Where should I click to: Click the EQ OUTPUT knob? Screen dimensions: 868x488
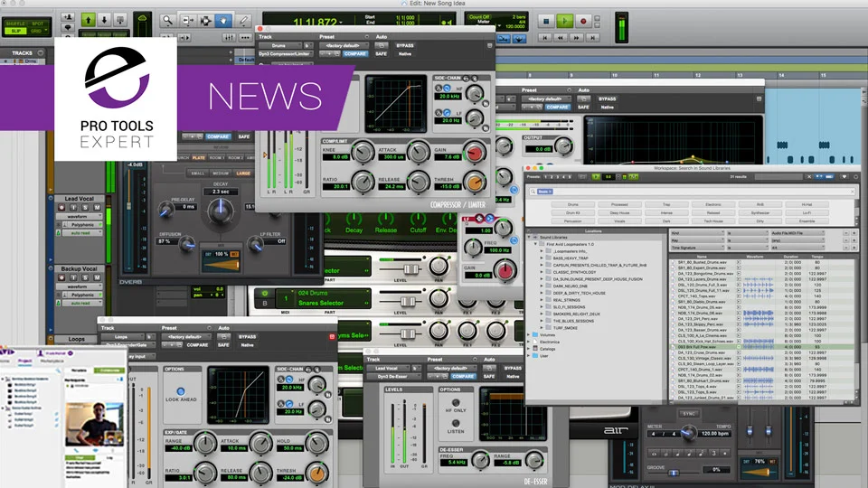563,146
